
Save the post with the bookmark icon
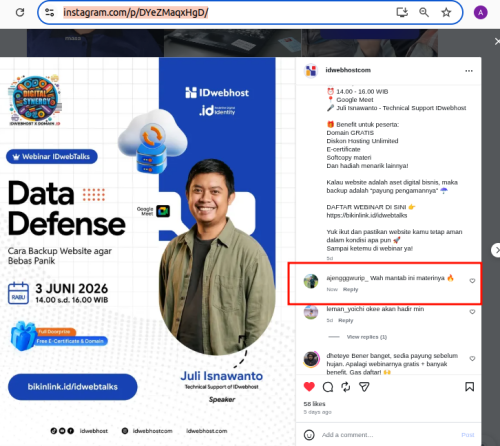[x=469, y=387]
